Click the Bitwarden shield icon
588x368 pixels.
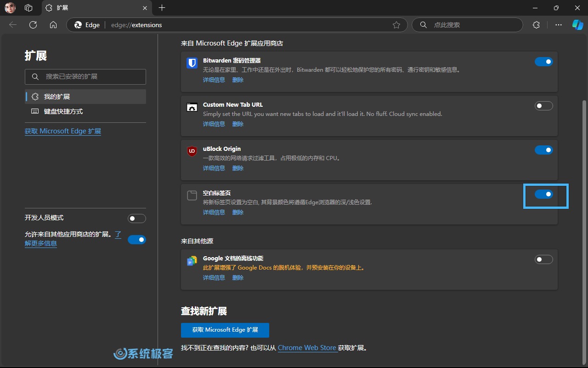pyautogui.click(x=192, y=63)
